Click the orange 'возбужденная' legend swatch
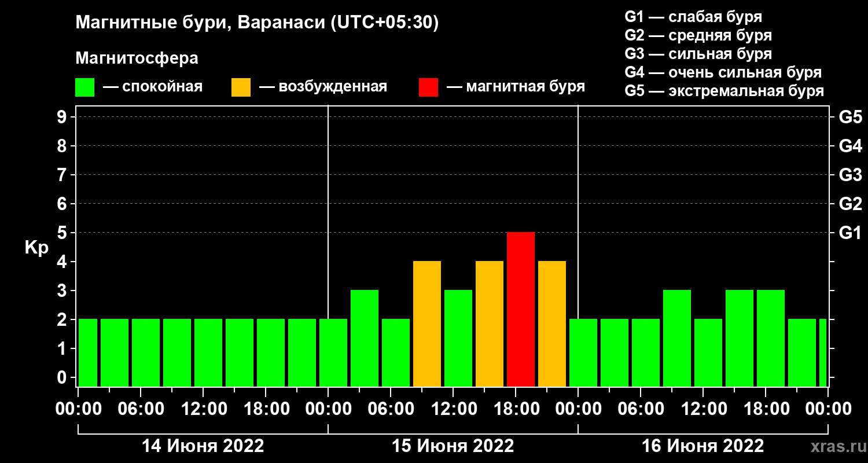868x463 pixels. click(241, 87)
